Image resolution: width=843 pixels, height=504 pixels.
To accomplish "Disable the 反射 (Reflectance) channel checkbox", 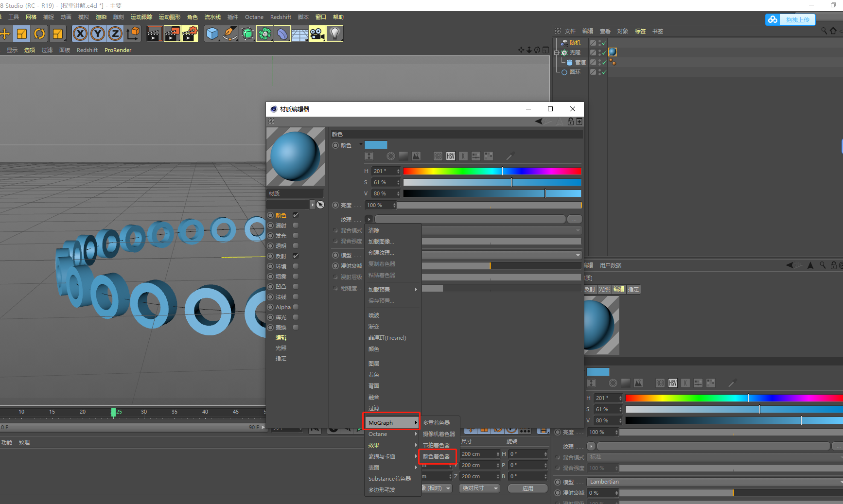I will tap(296, 256).
